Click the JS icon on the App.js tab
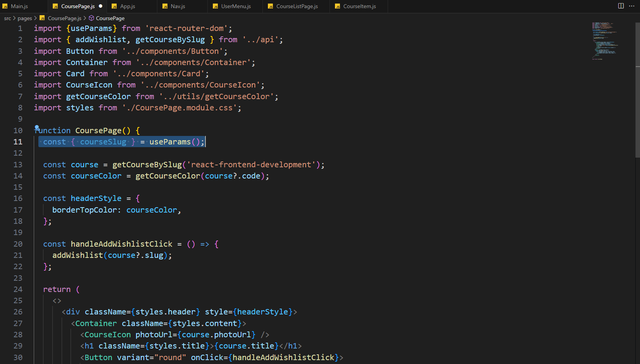Screen dimensions: 640x364 (x=114, y=6)
